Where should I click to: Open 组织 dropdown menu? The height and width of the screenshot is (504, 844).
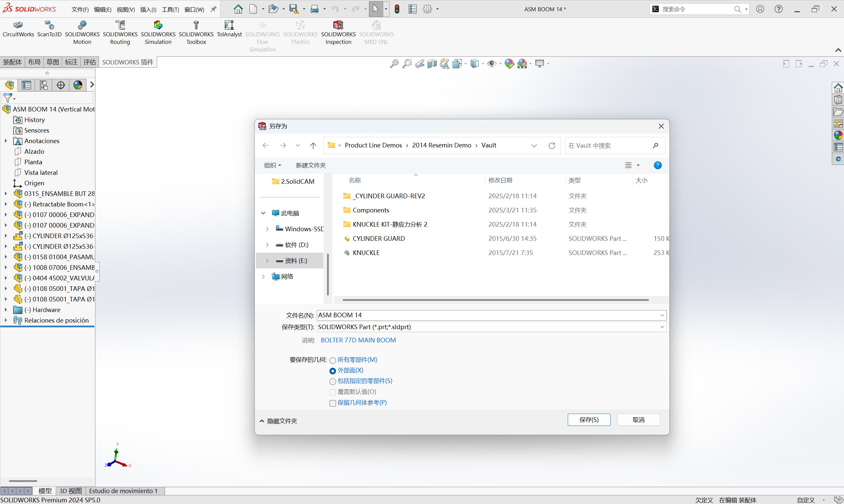273,165
